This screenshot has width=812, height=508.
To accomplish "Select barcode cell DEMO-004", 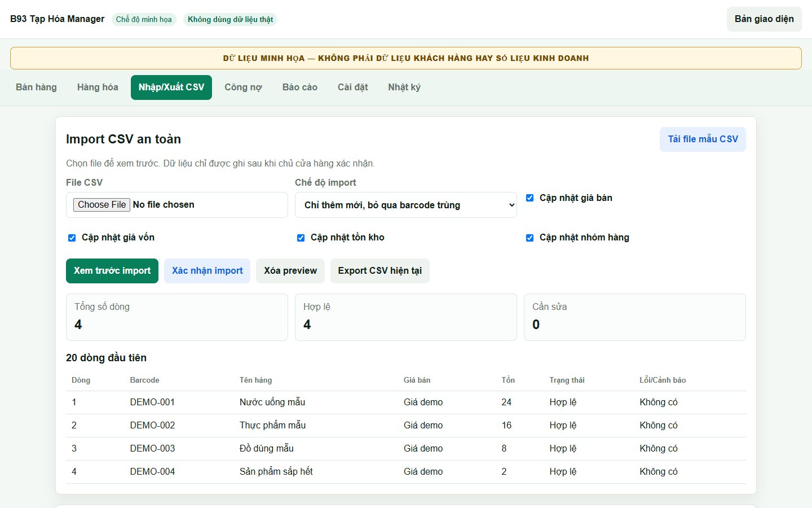I will coord(152,472).
